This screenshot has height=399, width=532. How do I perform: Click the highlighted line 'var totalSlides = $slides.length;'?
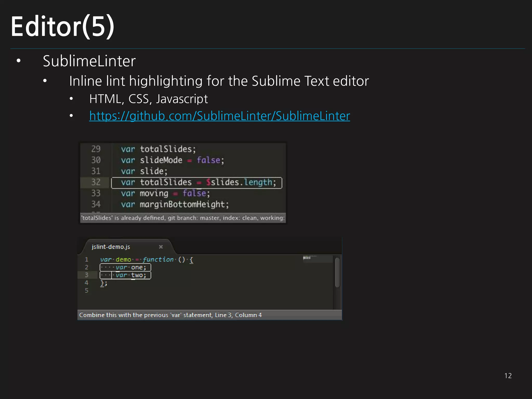197,183
